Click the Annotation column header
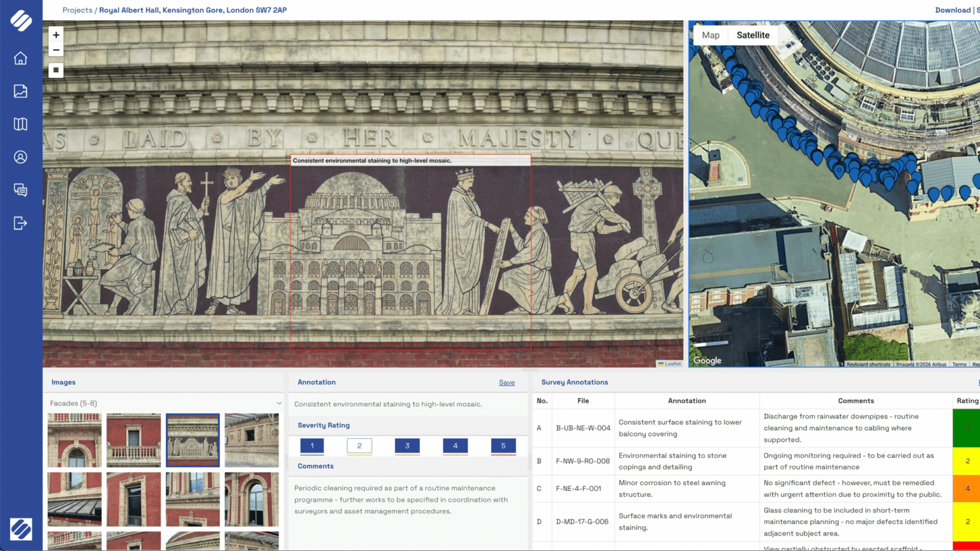The image size is (980, 551). point(687,401)
